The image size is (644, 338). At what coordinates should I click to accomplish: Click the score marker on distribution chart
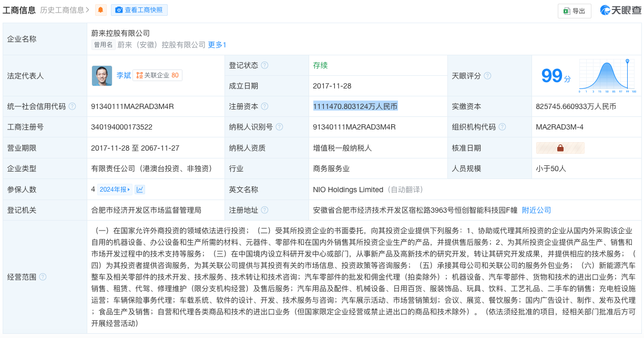tap(627, 62)
